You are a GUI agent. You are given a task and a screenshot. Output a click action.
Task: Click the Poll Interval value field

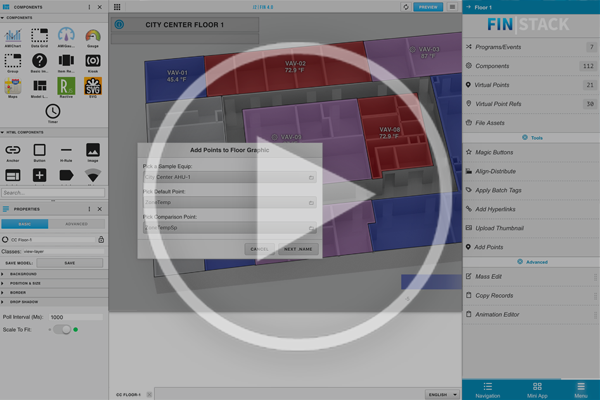point(76,317)
